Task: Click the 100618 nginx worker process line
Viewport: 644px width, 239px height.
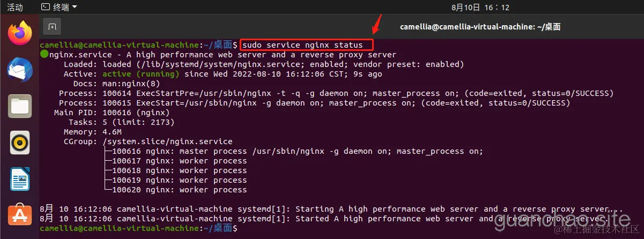Action: click(176, 170)
